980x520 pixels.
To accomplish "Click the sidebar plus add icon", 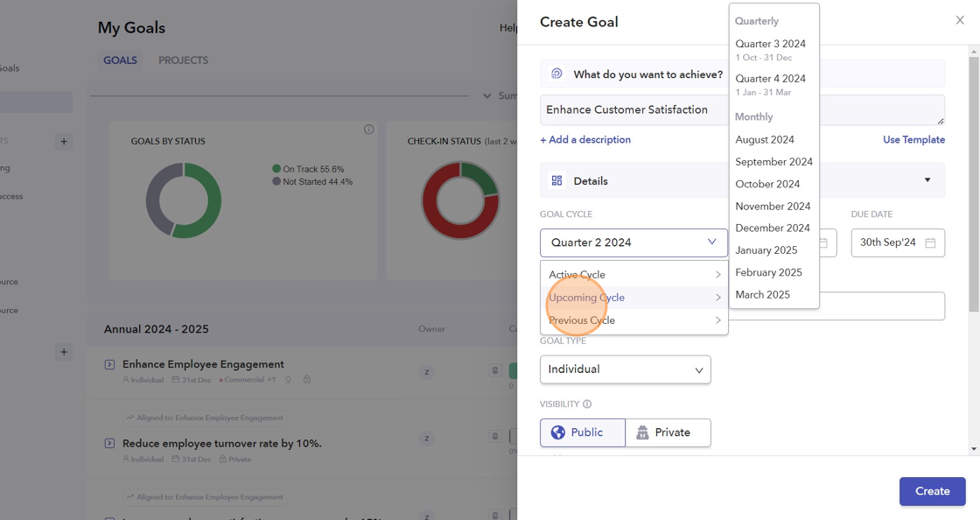I will (x=63, y=141).
